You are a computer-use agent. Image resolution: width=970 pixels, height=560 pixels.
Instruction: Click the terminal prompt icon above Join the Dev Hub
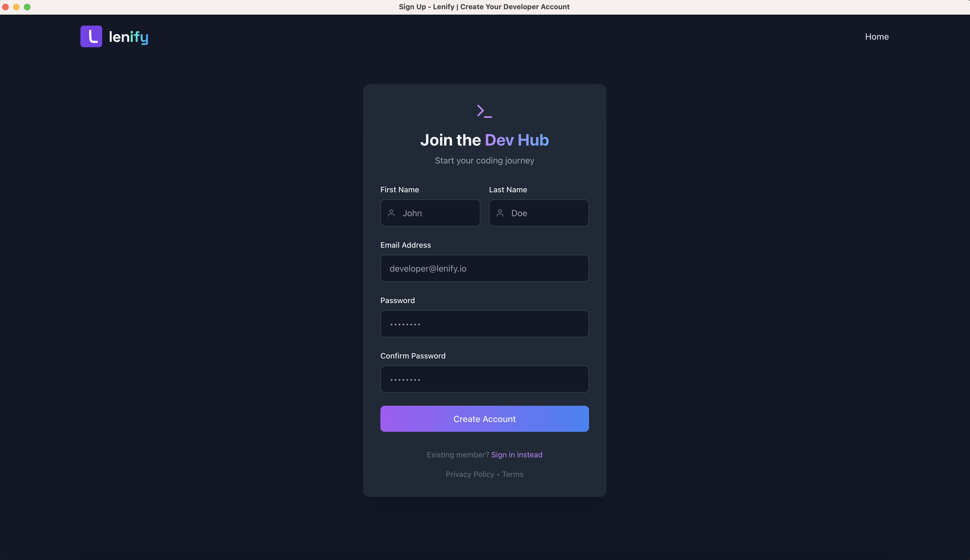pyautogui.click(x=484, y=111)
